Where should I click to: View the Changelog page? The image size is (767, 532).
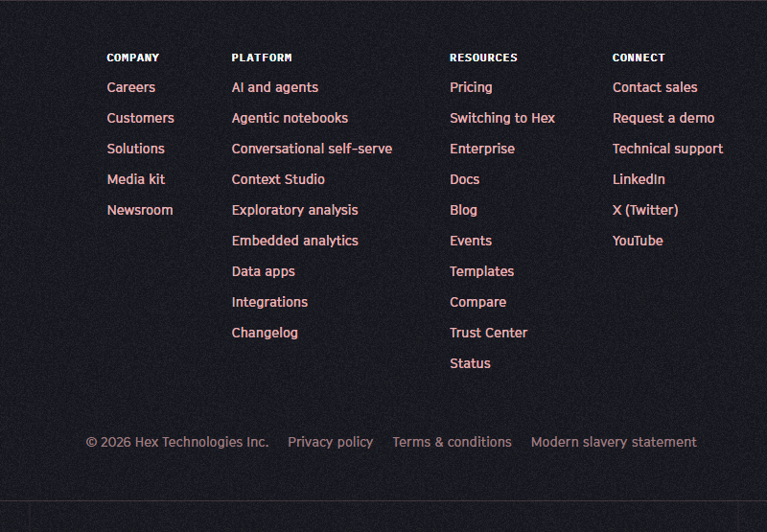tap(265, 333)
